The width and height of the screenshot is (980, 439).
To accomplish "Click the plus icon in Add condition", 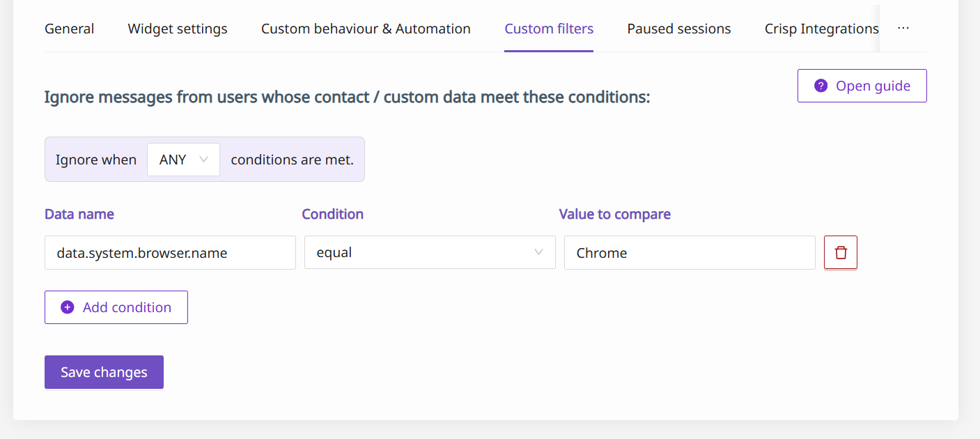I will [68, 307].
